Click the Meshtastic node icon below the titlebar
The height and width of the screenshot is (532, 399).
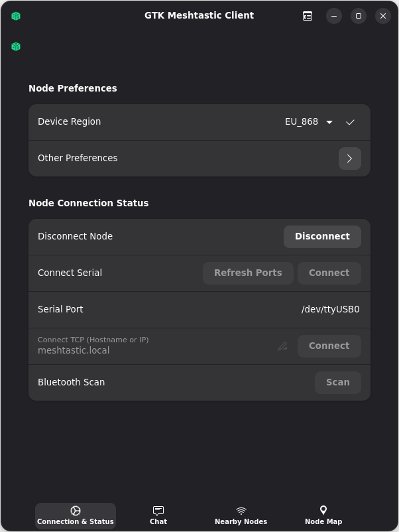click(x=15, y=46)
